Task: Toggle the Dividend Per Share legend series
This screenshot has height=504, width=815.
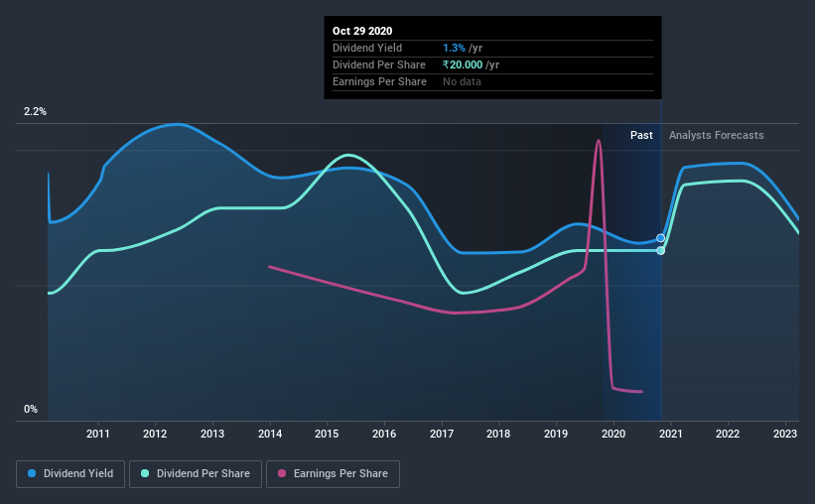Action: coord(196,474)
